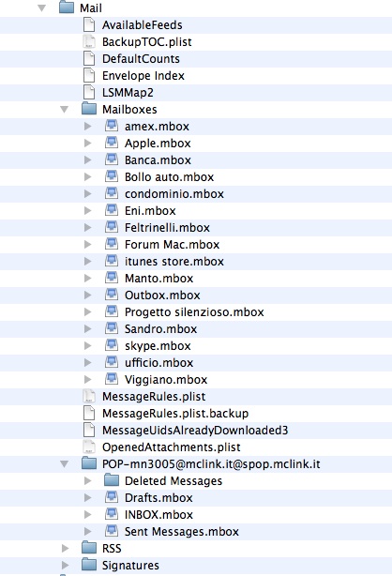Click the INBOX.mbox mailbox icon
Viewport: 392px width, 576px height.
tap(112, 514)
